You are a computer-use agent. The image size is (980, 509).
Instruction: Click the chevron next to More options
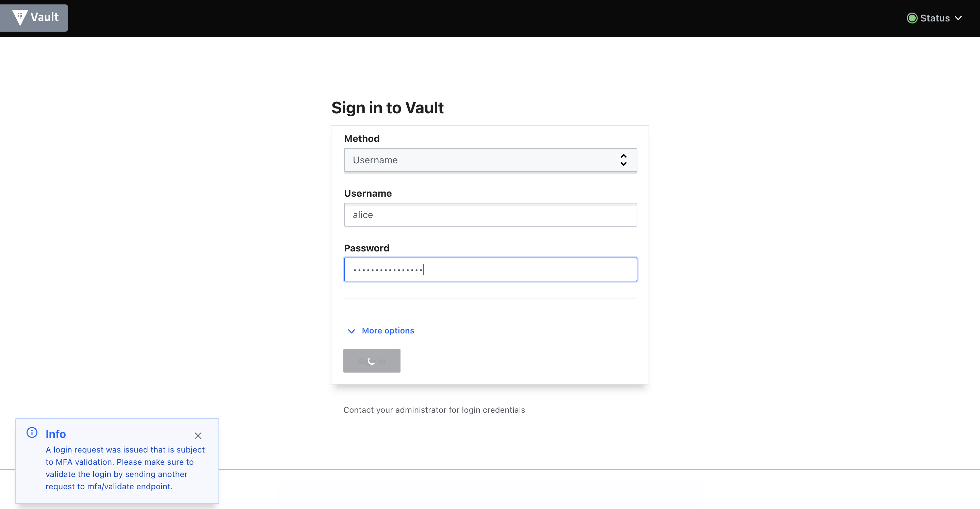[351, 331]
